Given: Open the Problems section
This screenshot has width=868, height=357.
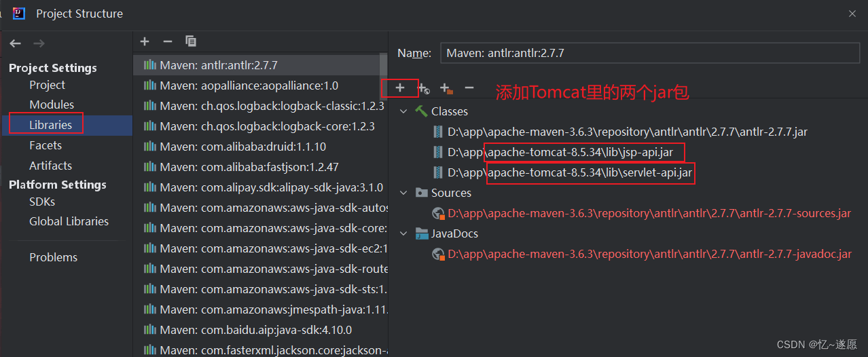Looking at the screenshot, I should click(53, 257).
